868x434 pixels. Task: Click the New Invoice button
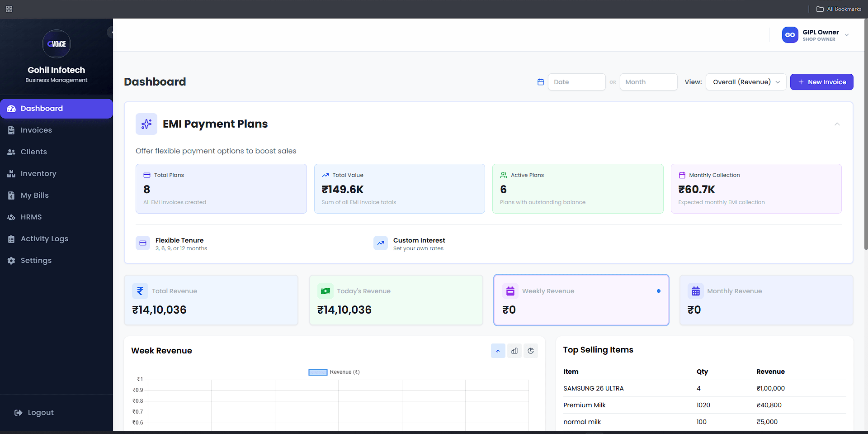[x=822, y=82]
